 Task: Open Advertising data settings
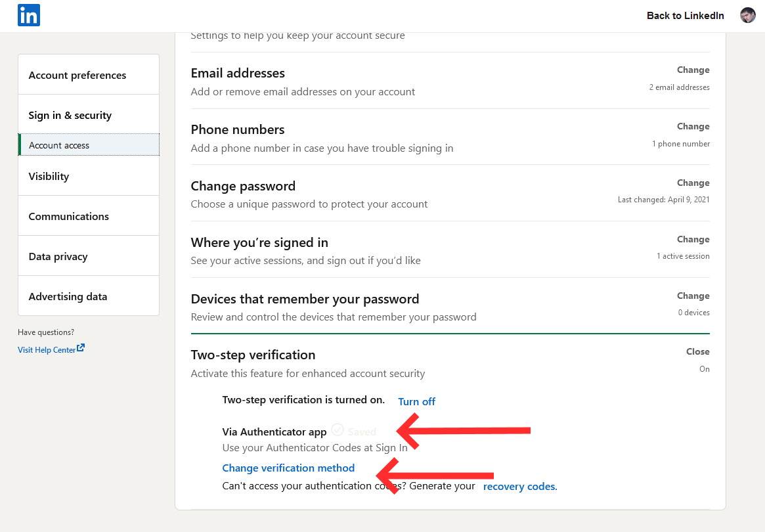[x=68, y=296]
